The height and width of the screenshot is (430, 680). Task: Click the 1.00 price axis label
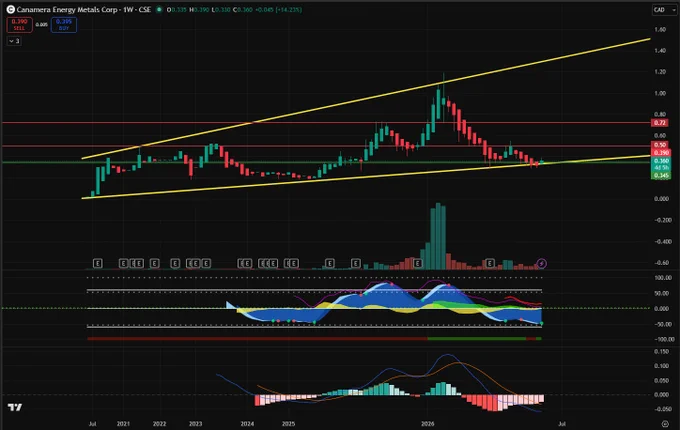pyautogui.click(x=660, y=93)
